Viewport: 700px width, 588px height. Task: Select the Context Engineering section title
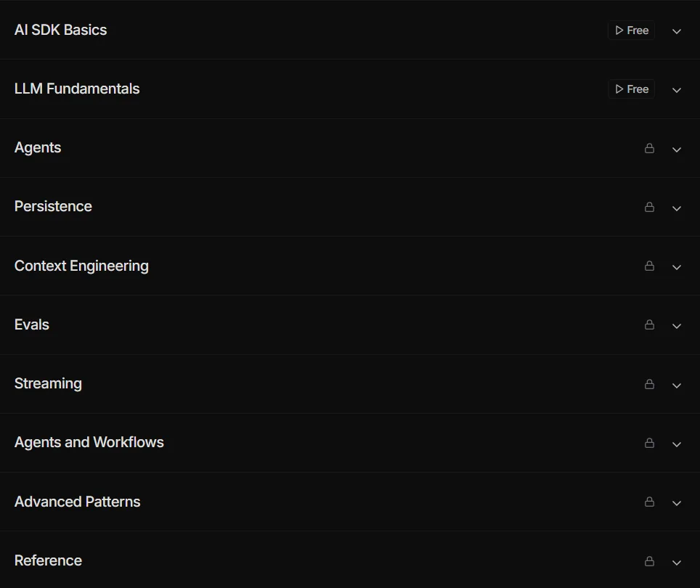pos(81,266)
